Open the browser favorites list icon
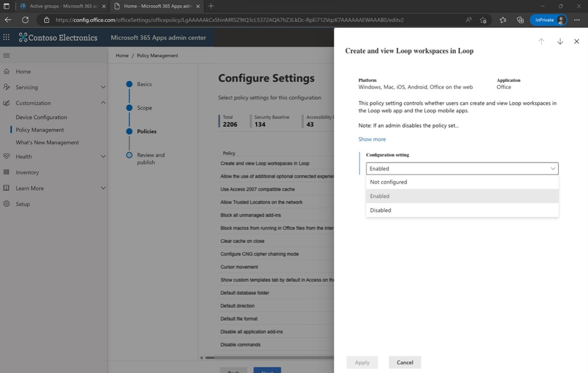 point(503,20)
